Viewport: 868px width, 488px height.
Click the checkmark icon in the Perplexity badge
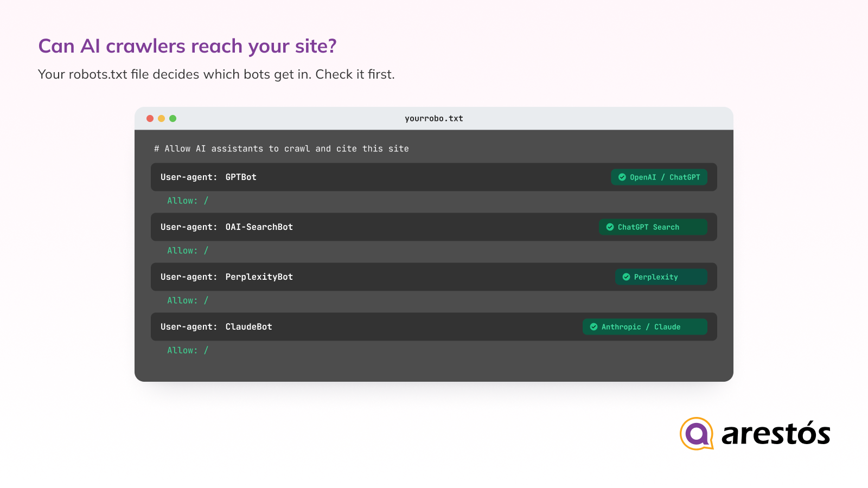pos(626,277)
